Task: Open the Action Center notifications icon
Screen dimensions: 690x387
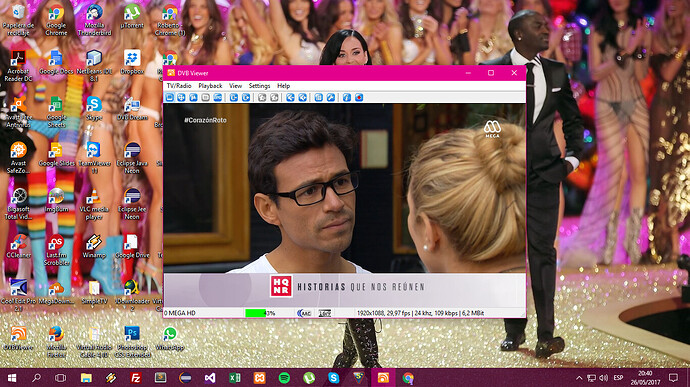Action: click(x=673, y=378)
